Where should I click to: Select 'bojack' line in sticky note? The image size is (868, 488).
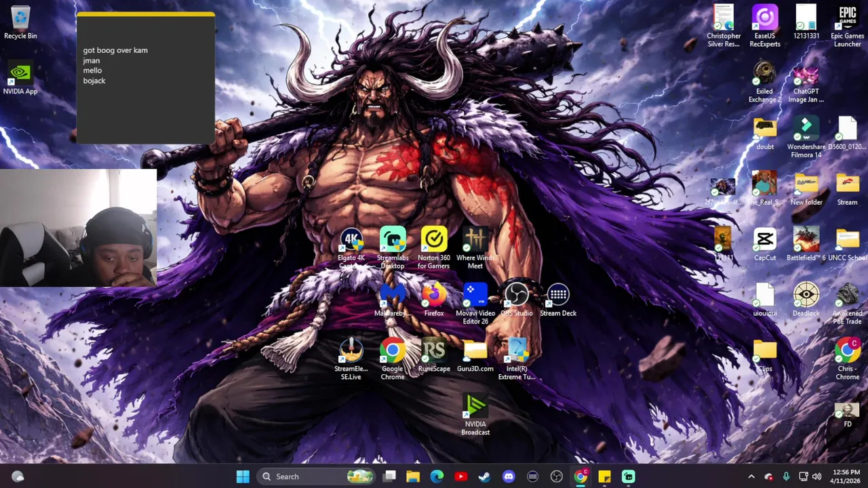tap(94, 81)
